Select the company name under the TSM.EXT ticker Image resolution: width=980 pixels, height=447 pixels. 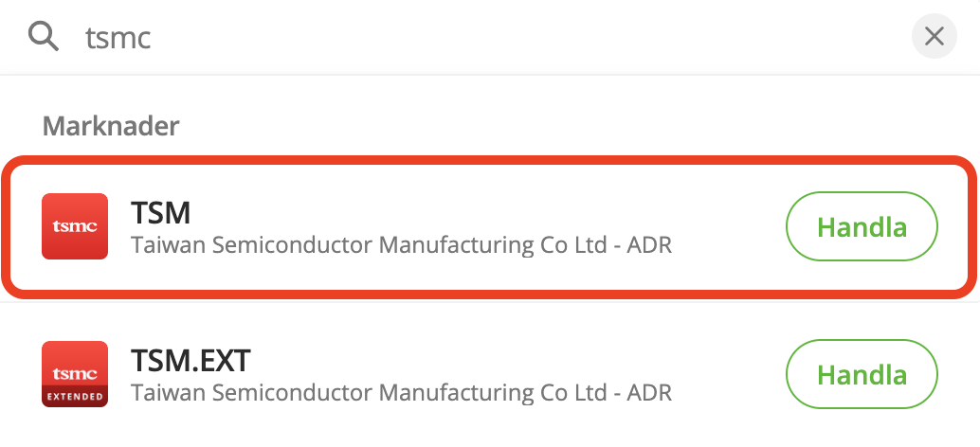[401, 392]
